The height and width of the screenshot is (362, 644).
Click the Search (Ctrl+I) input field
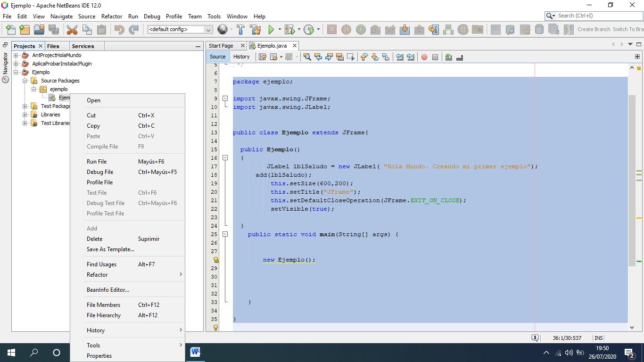598,16
